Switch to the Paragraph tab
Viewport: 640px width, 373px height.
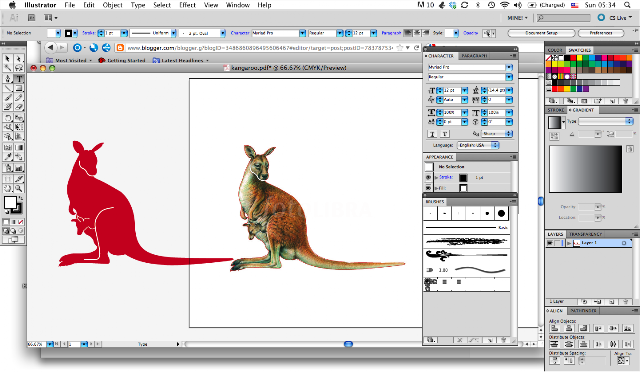(474, 56)
